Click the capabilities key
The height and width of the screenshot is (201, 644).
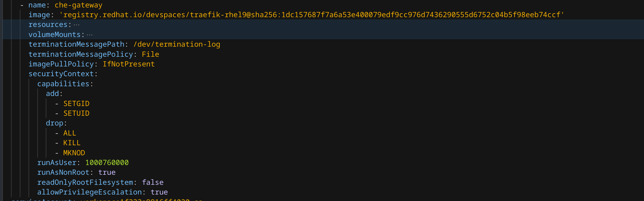tap(63, 84)
